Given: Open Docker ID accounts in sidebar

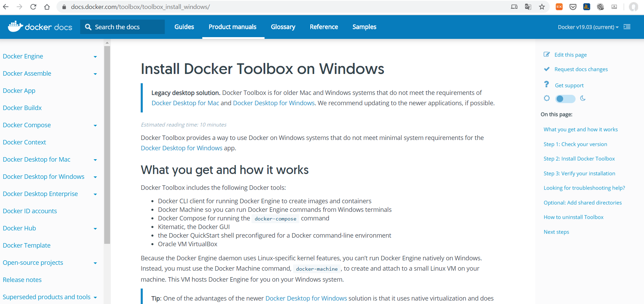Looking at the screenshot, I should click(x=30, y=211).
